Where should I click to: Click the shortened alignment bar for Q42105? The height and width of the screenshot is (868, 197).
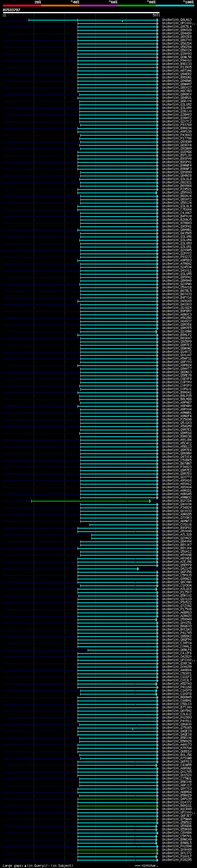pos(108,569)
